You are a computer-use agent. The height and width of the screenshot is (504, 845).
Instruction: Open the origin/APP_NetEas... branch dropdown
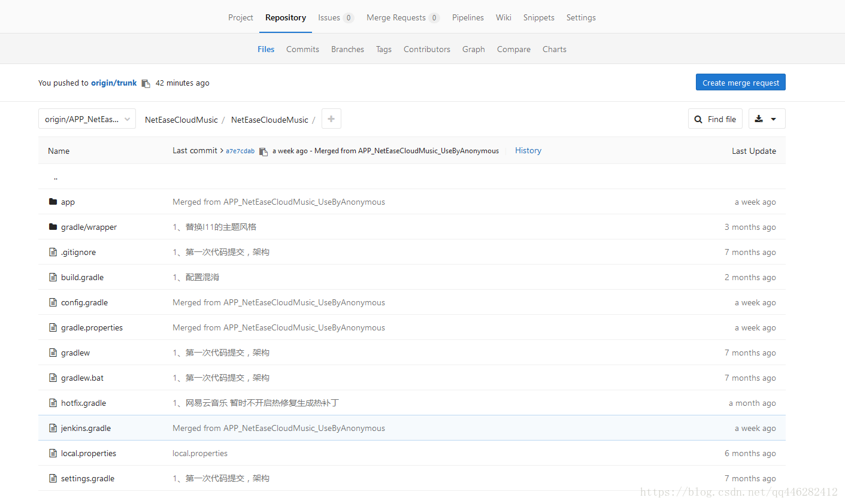point(87,119)
